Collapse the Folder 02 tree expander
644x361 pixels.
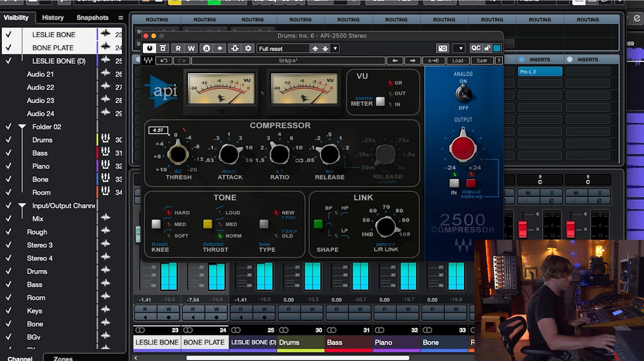[22, 127]
